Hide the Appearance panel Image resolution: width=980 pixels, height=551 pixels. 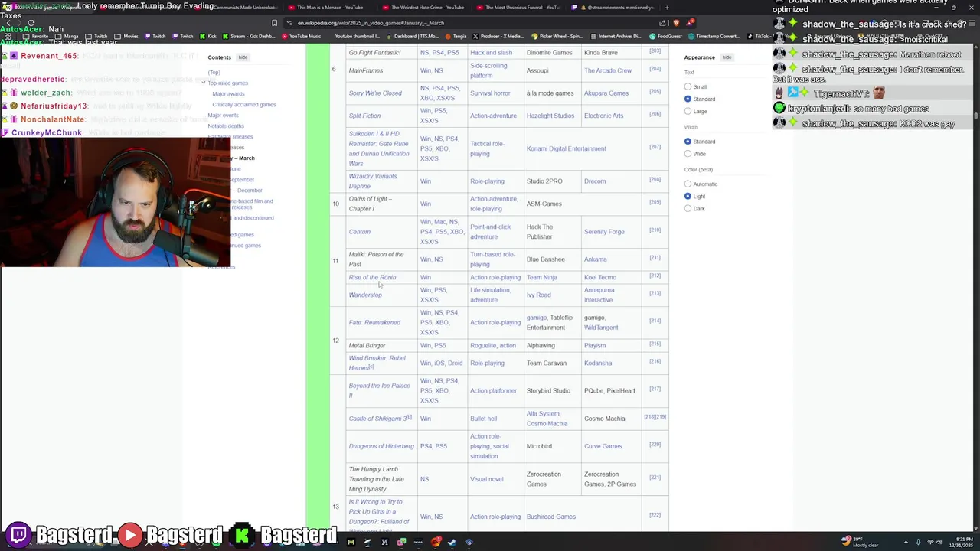tap(727, 57)
